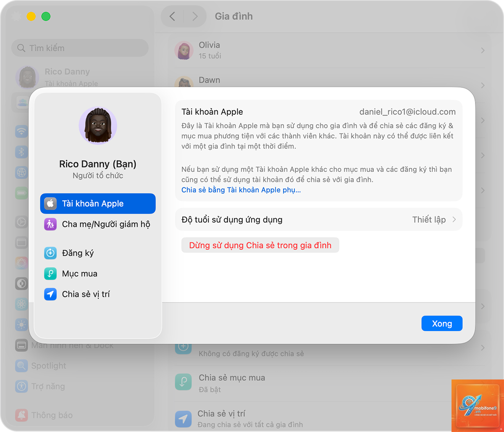Open Rico Danny account in Settings sidebar
504x432 pixels.
point(80,77)
